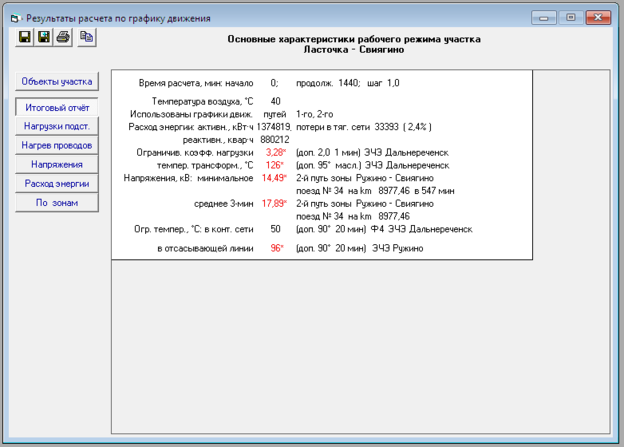The width and height of the screenshot is (624, 447).
Task: Click the red load coefficient value 3,28
Action: click(x=275, y=152)
